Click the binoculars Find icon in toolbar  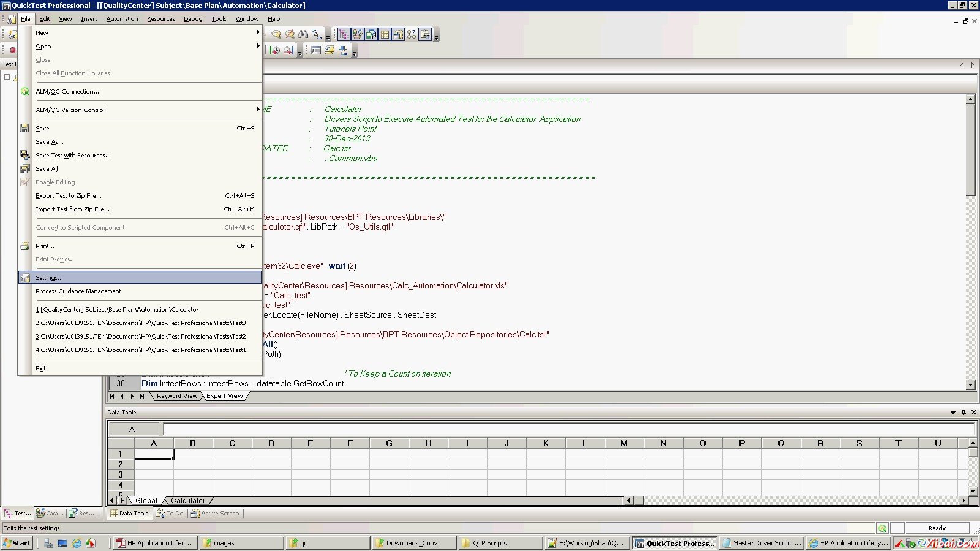[303, 34]
